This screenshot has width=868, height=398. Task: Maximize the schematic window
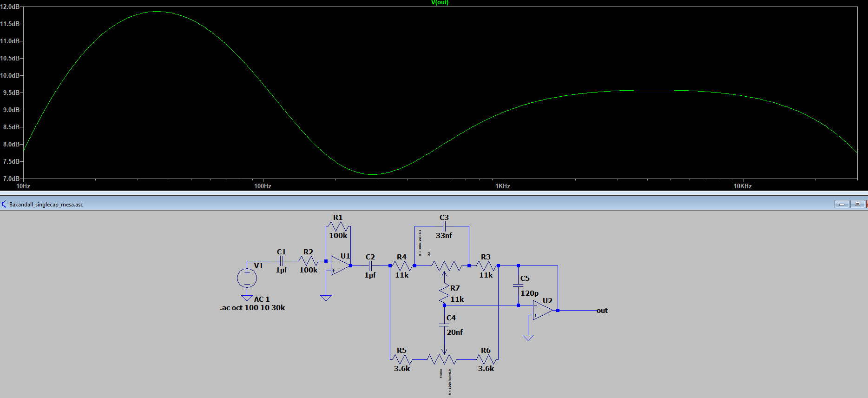[857, 204]
